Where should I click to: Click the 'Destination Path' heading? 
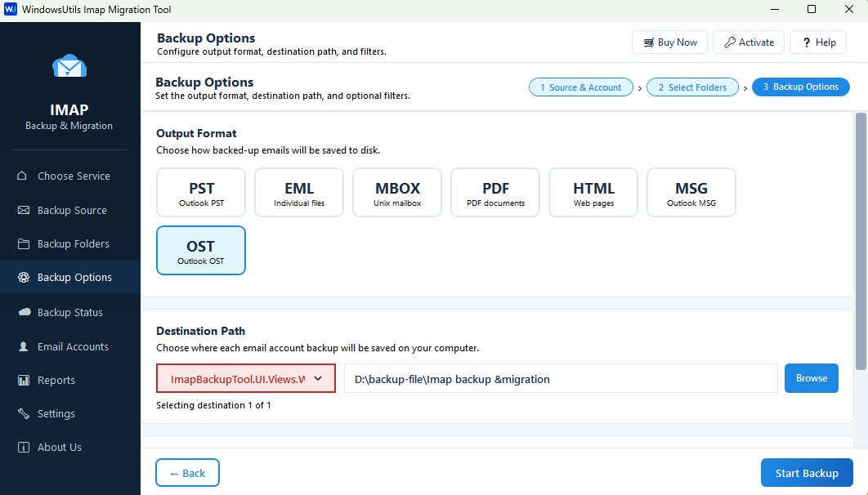[x=200, y=331]
